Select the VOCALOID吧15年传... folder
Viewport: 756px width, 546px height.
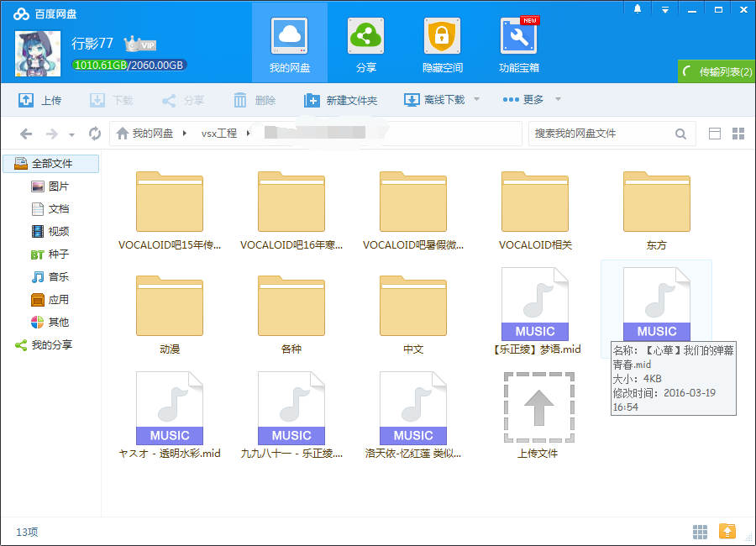click(x=170, y=211)
